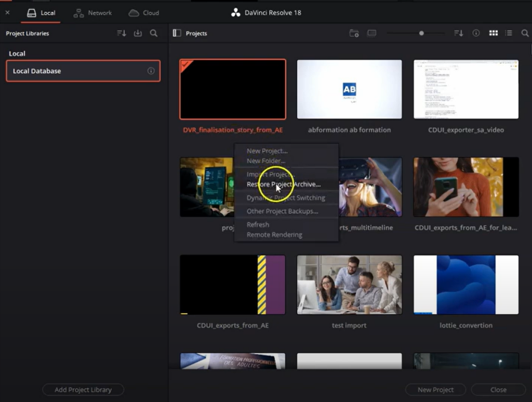Click the sort project libraries icon
Screen dimensions: 532x402
click(121, 33)
